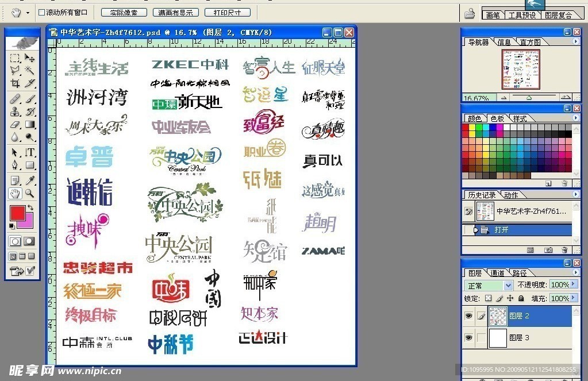Select the Notes tool
This screenshot has width=588, height=381.
[x=15, y=181]
